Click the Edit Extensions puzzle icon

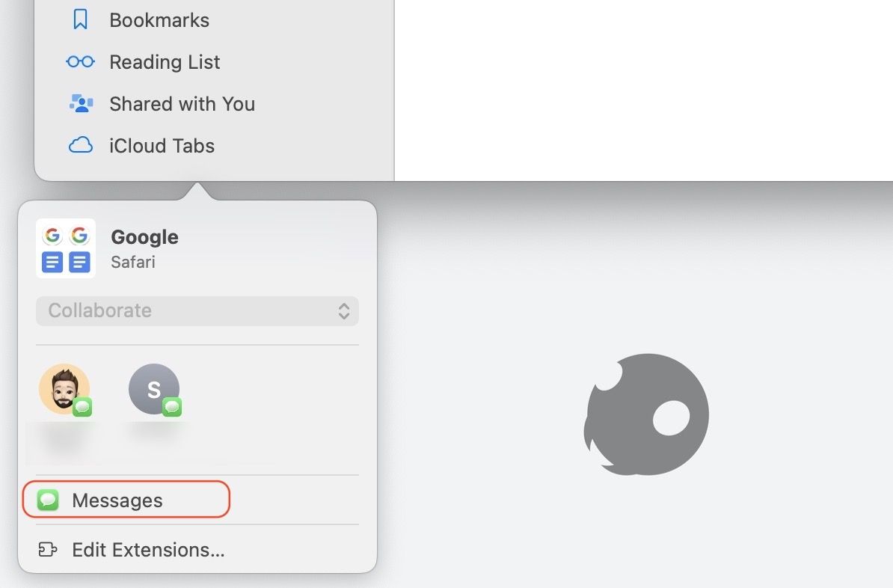pyautogui.click(x=47, y=551)
